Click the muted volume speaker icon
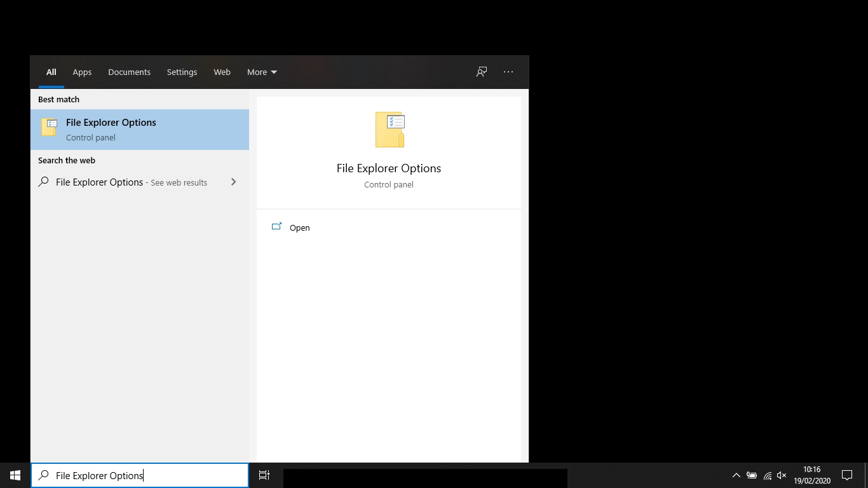The image size is (868, 488). coord(782,475)
